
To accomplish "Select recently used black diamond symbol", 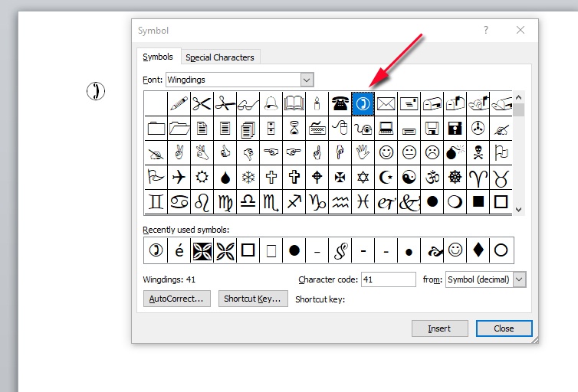I will 478,250.
